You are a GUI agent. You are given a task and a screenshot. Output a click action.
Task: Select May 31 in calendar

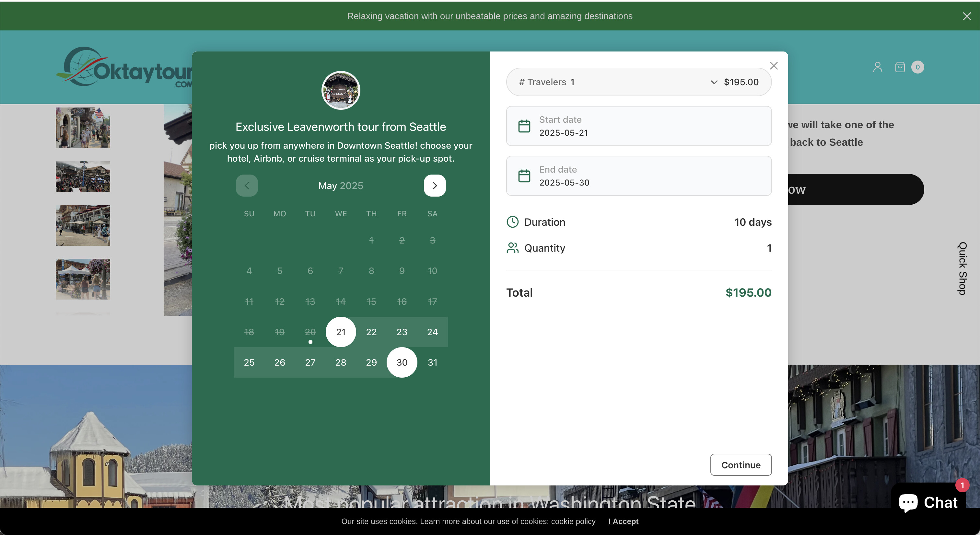[x=432, y=362]
